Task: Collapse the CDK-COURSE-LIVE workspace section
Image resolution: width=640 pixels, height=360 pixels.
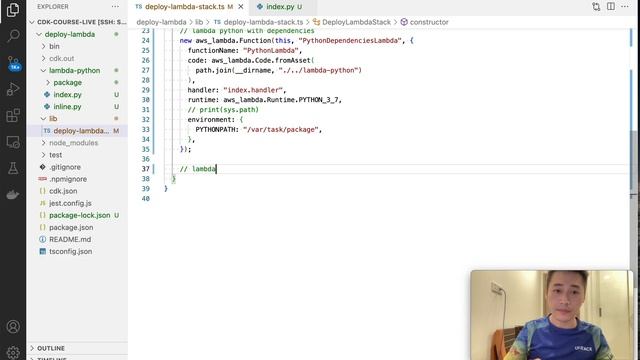Action: [x=78, y=22]
